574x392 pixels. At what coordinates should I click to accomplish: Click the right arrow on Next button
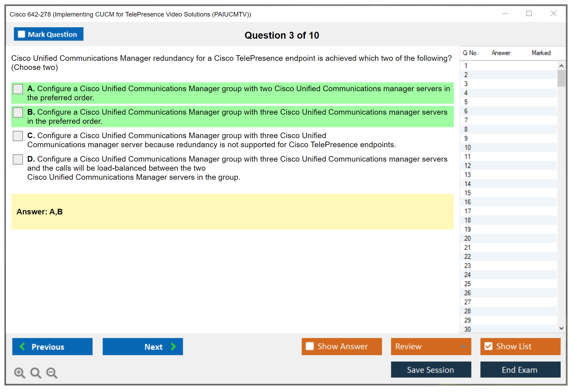pos(173,346)
